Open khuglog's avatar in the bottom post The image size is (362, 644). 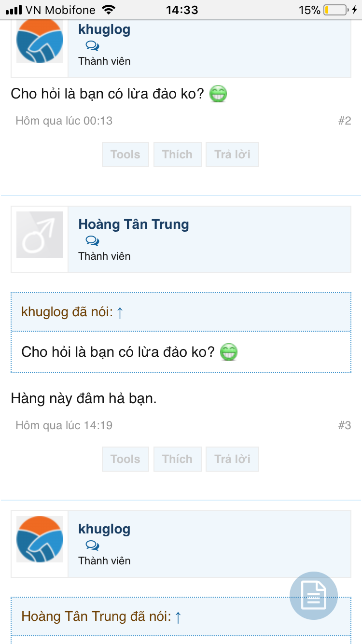tap(40, 539)
